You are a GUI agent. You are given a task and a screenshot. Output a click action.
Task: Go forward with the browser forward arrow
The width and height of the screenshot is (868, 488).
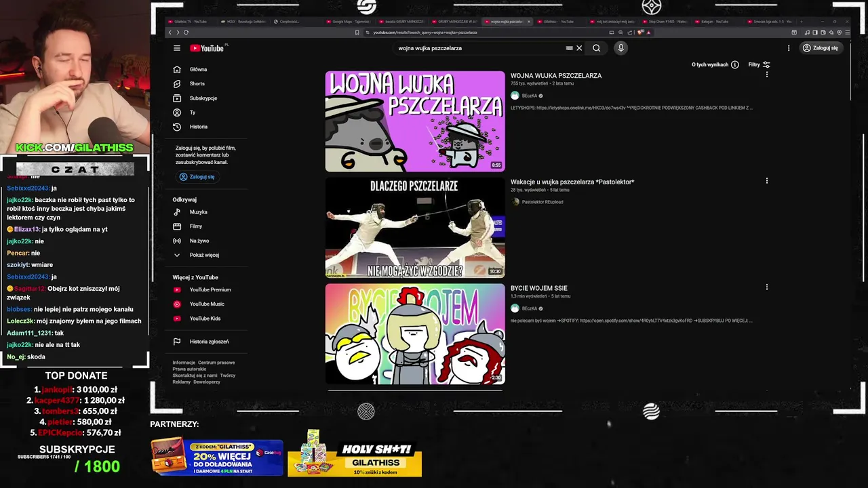178,33
